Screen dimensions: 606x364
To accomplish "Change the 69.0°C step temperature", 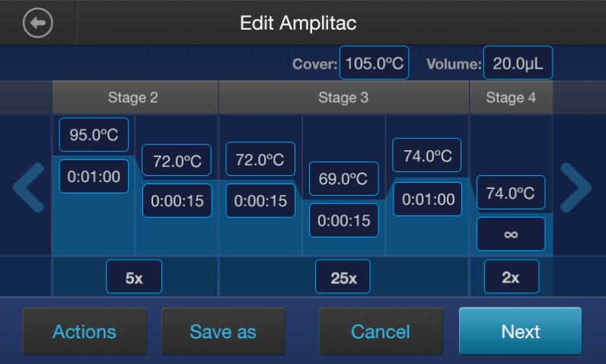I will (343, 179).
